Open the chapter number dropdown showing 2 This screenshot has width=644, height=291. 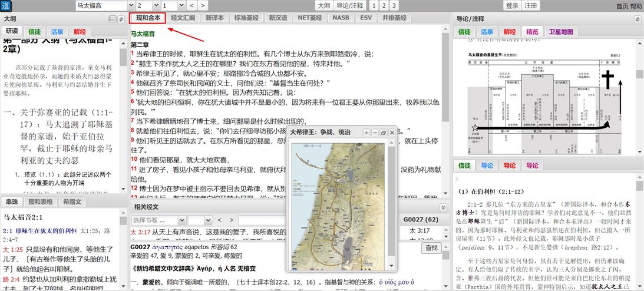tap(143, 5)
